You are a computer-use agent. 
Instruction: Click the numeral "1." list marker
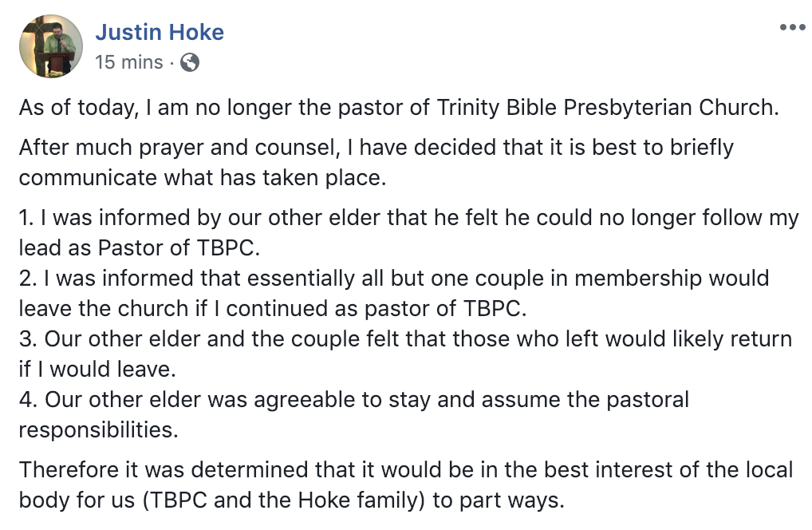[26, 218]
